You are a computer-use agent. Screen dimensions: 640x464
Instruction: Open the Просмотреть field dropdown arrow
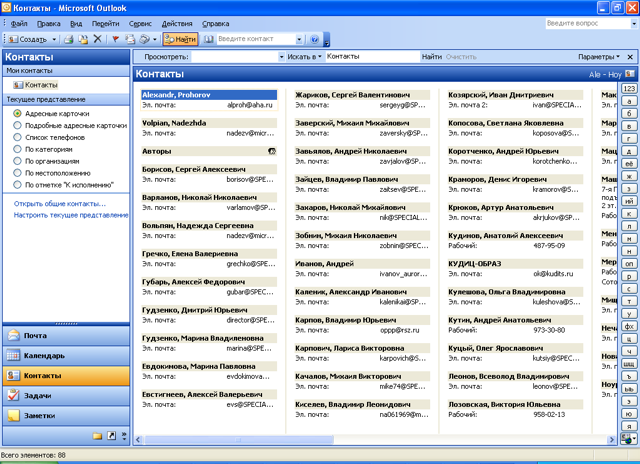(x=282, y=57)
